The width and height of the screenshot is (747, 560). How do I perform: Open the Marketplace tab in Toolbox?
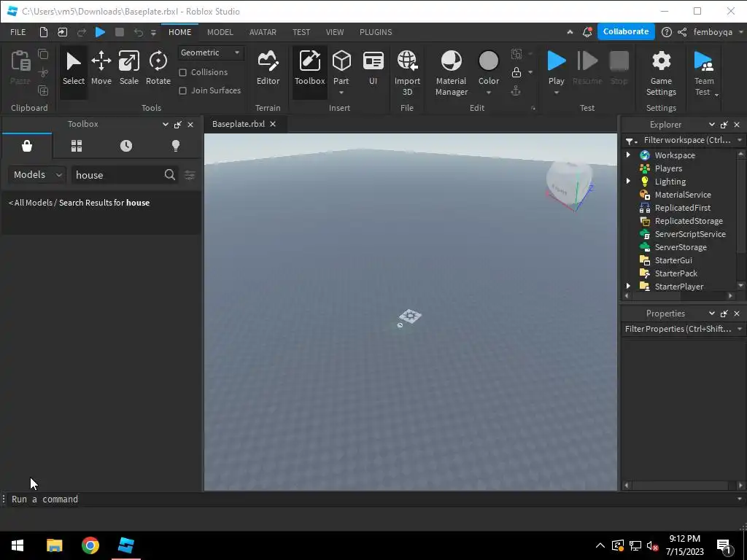coord(27,146)
